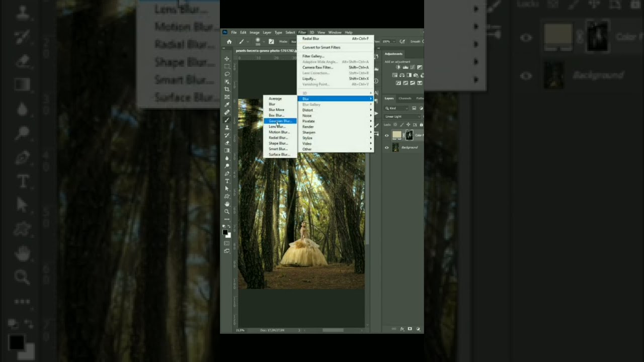Toggle lock all on the layer

421,125
